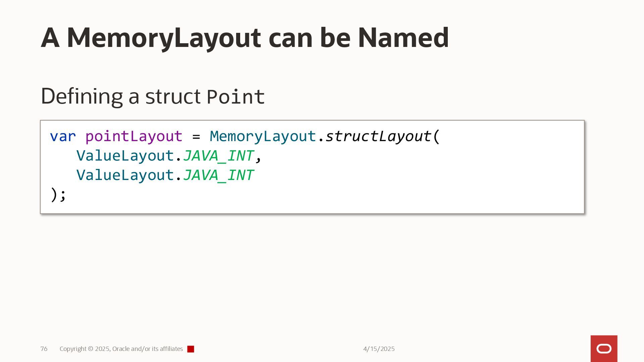Click the small red square in the footer
The height and width of the screenshot is (362, 644).
[x=191, y=349]
